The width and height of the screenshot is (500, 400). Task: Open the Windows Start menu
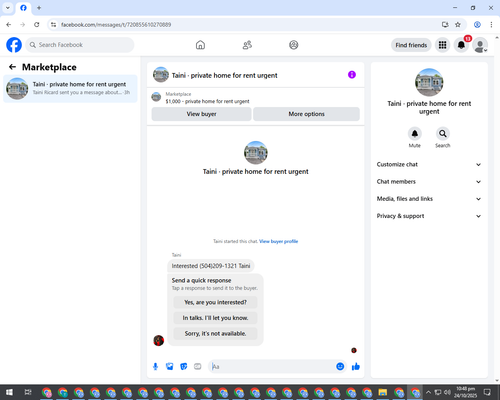(9, 392)
